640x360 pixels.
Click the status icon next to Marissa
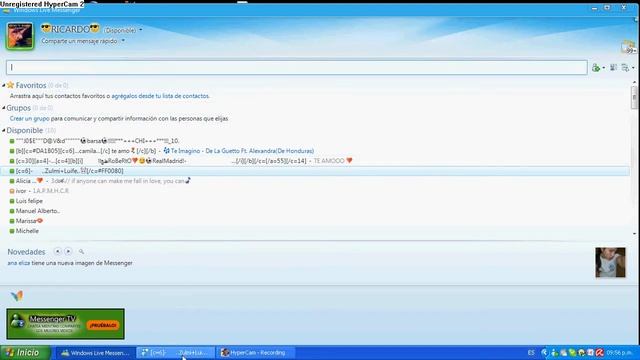pos(12,221)
